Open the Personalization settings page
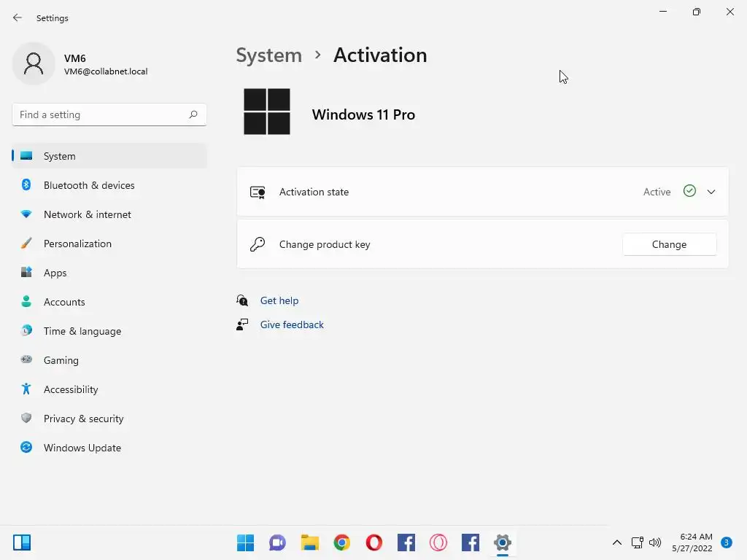747x560 pixels. pyautogui.click(x=77, y=244)
